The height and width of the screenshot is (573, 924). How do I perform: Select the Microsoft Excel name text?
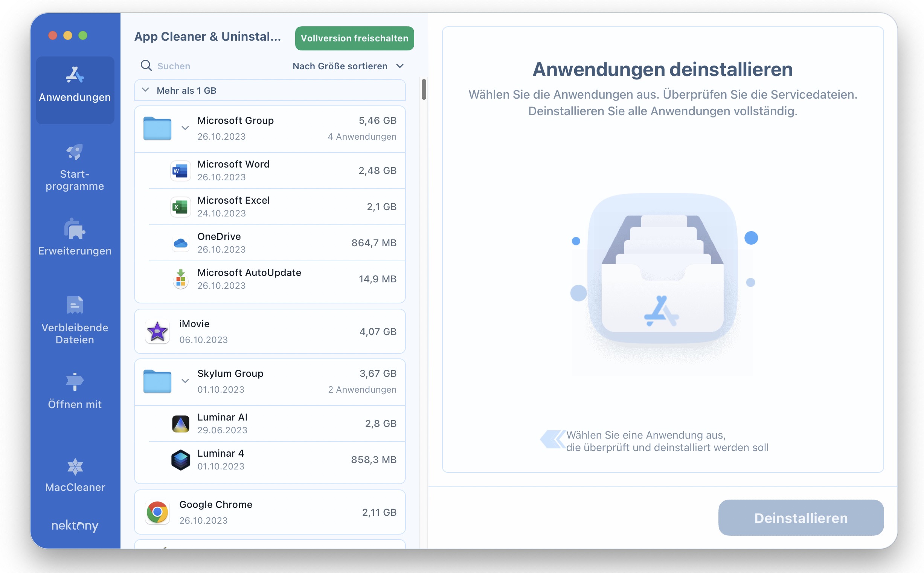coord(233,200)
